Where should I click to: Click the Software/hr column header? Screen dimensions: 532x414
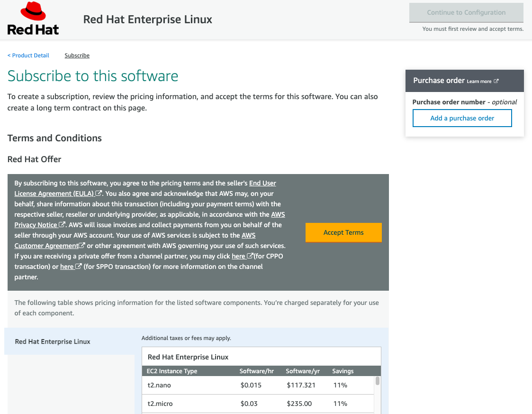coord(256,371)
